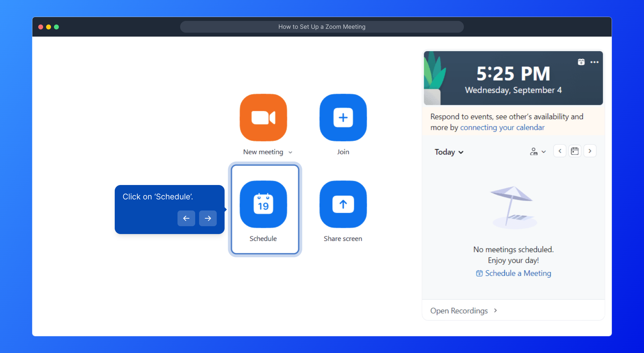Open three-dots menu in clock banner
644x353 pixels.
(594, 62)
